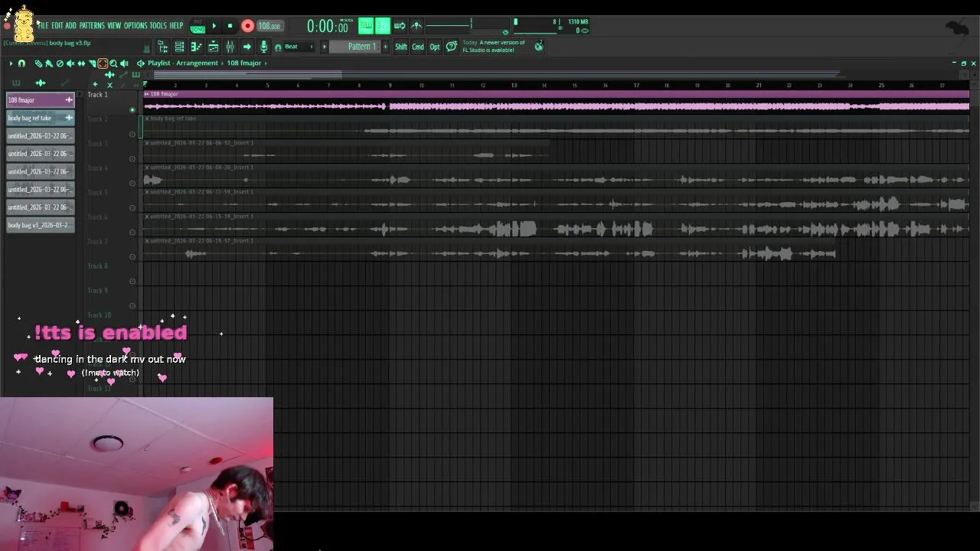Toggle the wait-for-input countdown button
The height and width of the screenshot is (551, 980).
pyautogui.click(x=382, y=26)
